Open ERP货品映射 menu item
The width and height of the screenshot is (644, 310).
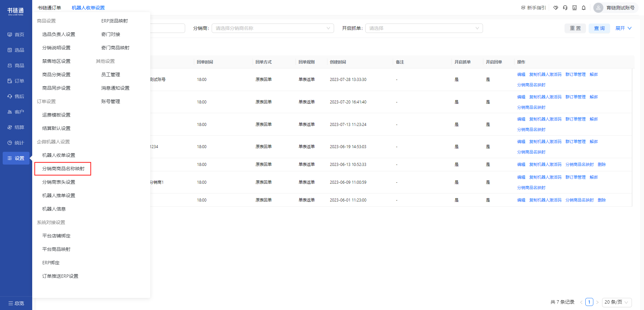click(x=115, y=21)
